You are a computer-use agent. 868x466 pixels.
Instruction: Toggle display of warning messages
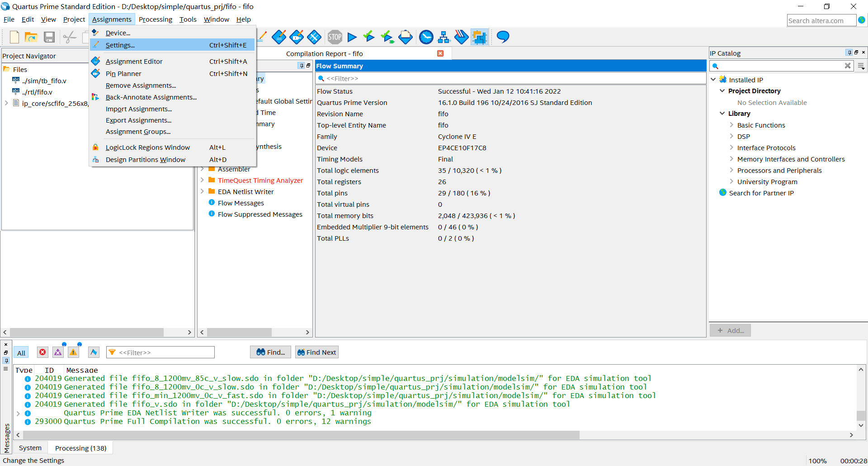click(x=73, y=352)
